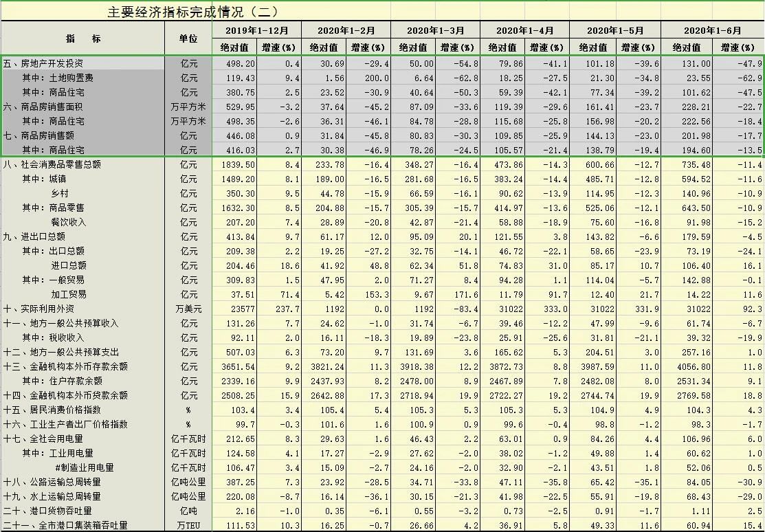Viewport: 765px width, 532px height.
Task: Click row label 十八、公路运输总周转量
Action: 52,482
